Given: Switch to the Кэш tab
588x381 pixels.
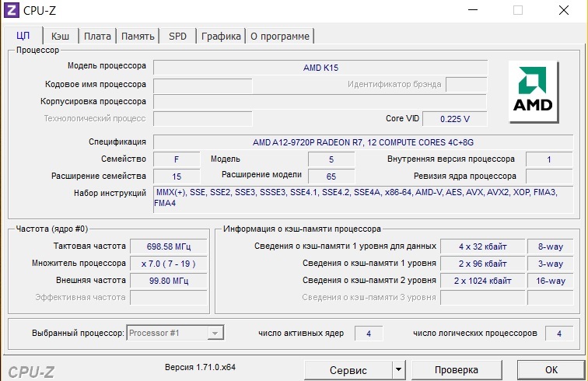Looking at the screenshot, I should pos(60,36).
